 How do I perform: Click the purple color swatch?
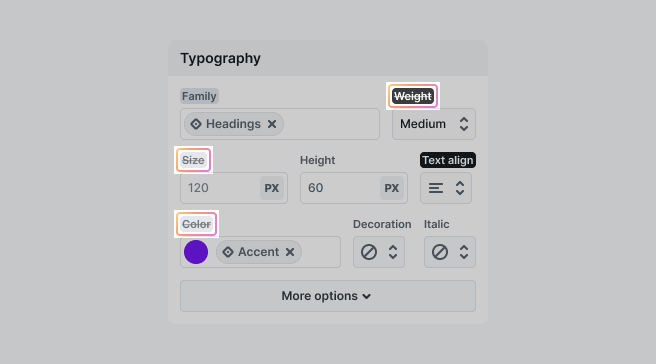click(x=196, y=252)
